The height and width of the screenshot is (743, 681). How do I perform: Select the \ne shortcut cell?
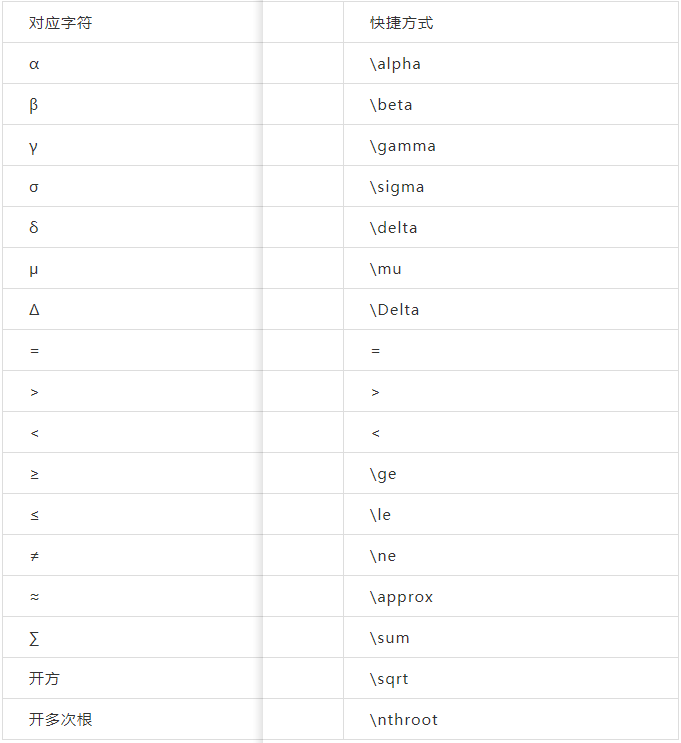(383, 556)
